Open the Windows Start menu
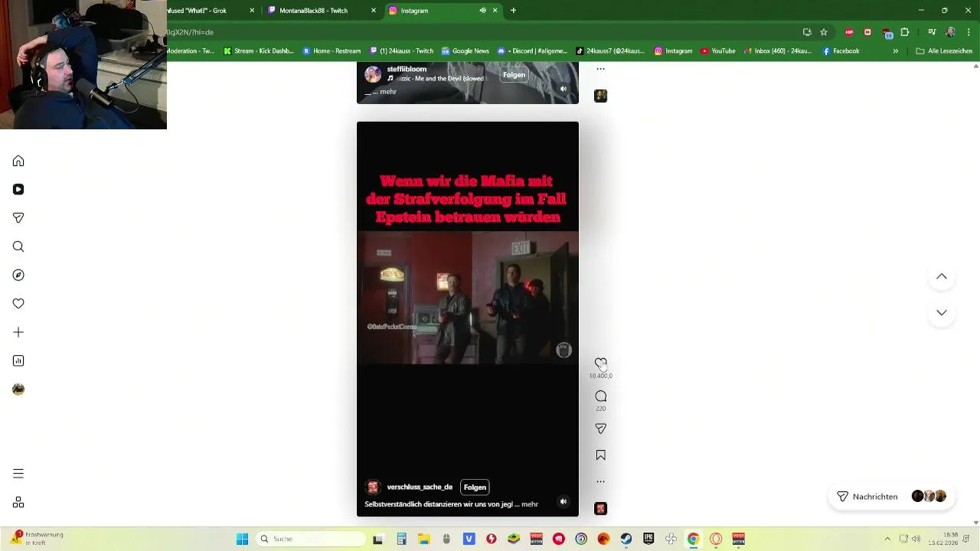This screenshot has width=980, height=551. 242,539
